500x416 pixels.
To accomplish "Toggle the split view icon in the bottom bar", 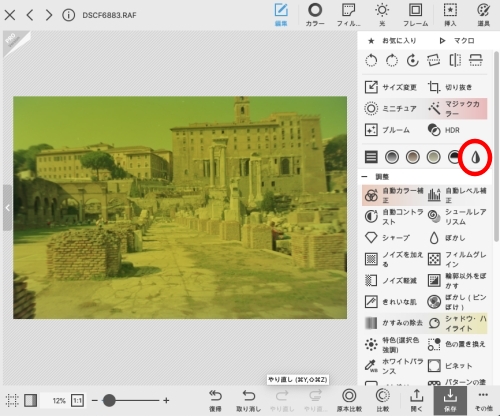I will tap(30, 400).
